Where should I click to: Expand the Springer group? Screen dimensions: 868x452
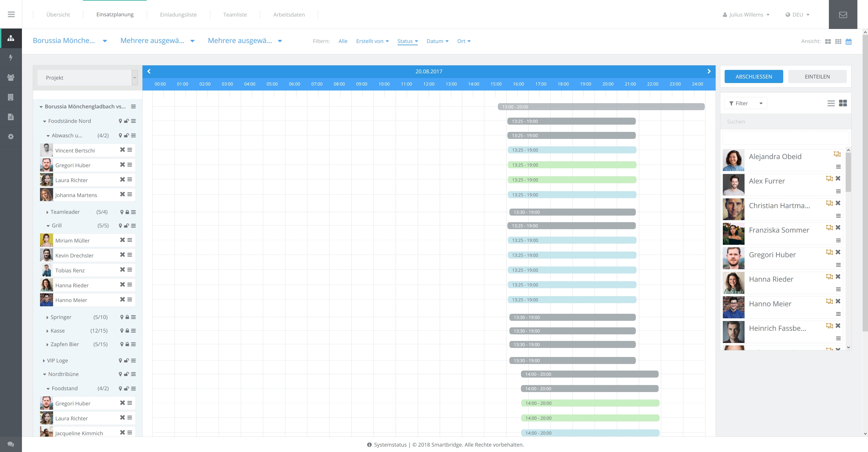click(47, 317)
